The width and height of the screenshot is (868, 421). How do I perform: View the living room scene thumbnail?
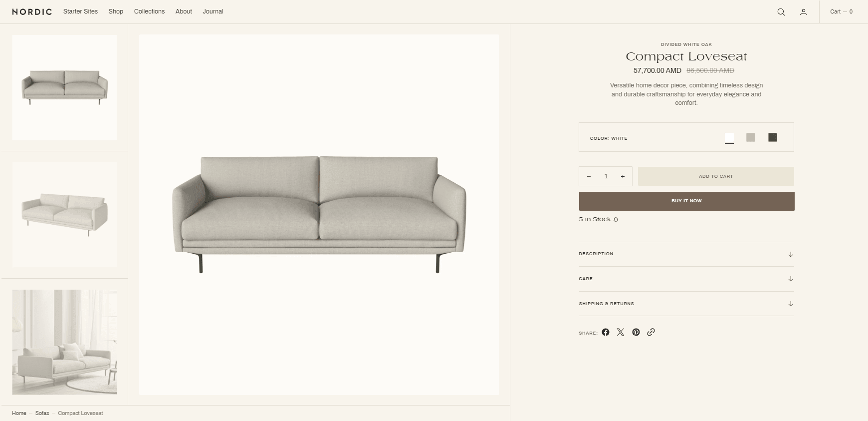64,342
